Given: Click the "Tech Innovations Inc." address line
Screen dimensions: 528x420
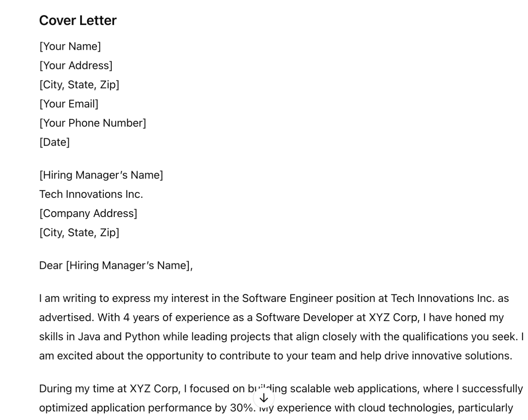Looking at the screenshot, I should click(91, 194).
